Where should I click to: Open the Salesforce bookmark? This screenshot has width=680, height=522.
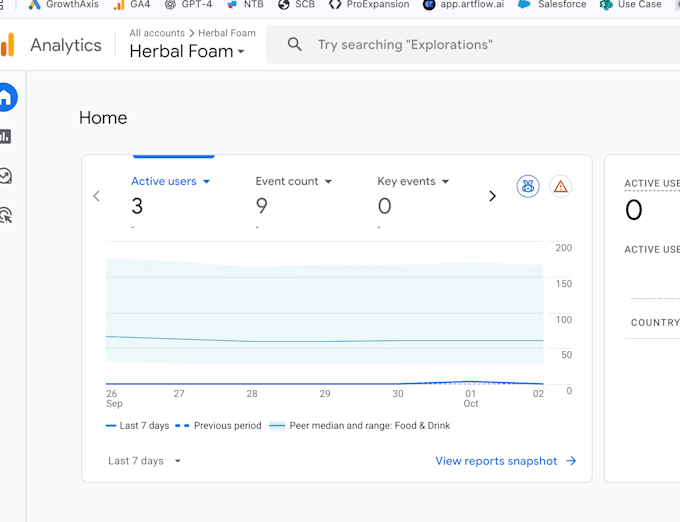(x=554, y=5)
